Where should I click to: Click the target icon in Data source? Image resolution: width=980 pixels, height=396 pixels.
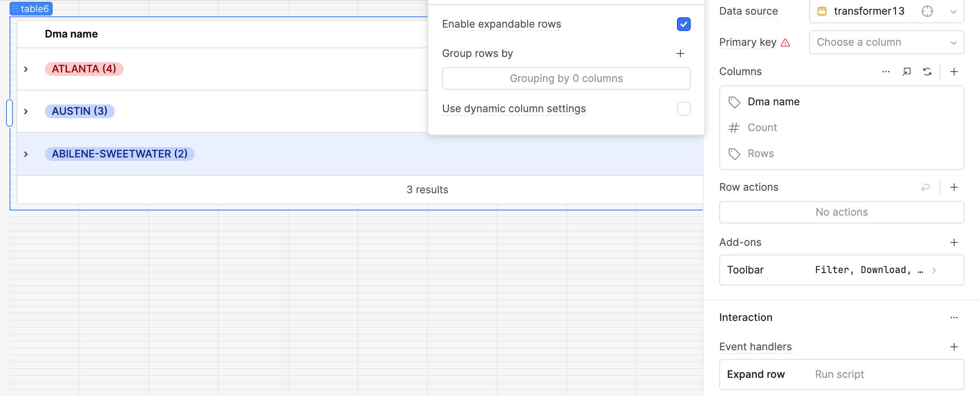(927, 11)
